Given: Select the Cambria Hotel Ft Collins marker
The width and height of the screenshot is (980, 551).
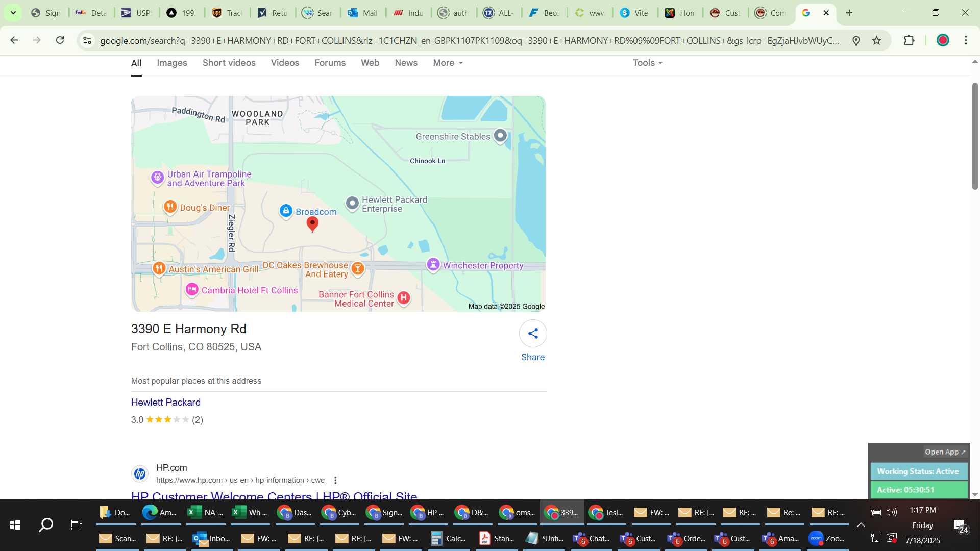Looking at the screenshot, I should pyautogui.click(x=192, y=290).
